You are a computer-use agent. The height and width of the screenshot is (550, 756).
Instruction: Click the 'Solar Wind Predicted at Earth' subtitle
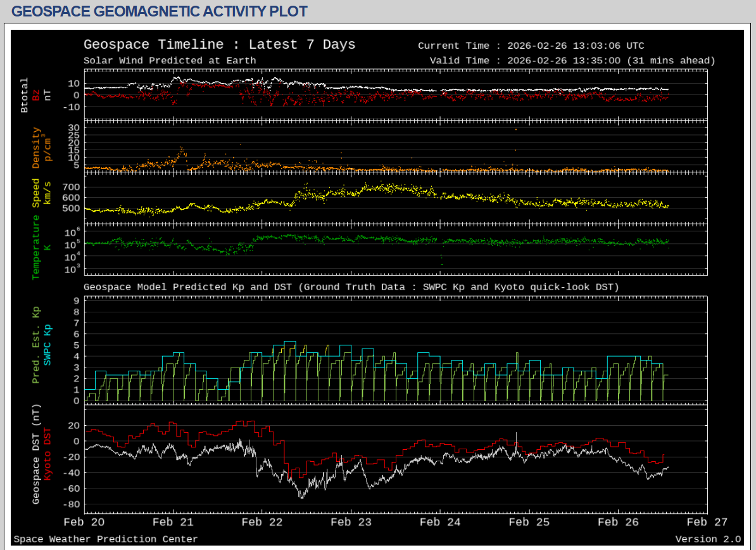click(x=170, y=61)
